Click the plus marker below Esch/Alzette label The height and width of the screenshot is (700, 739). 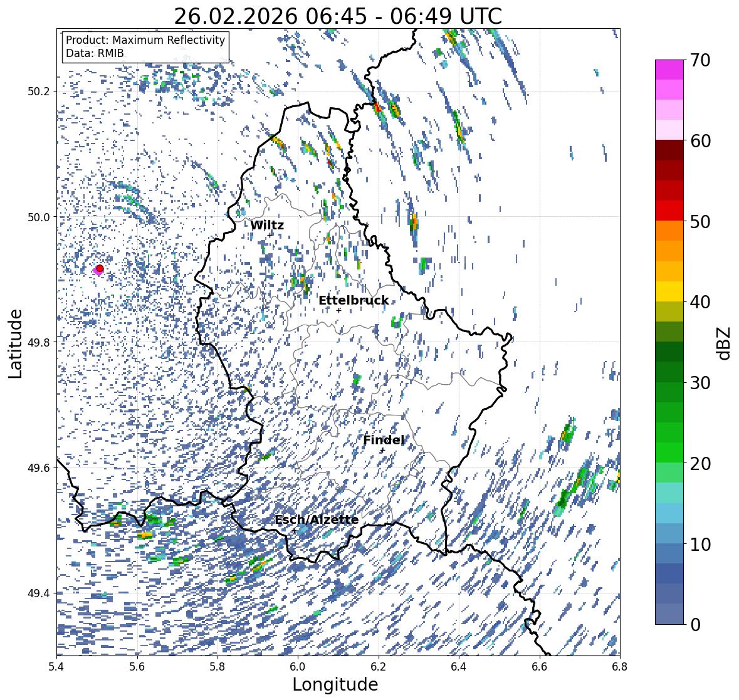tap(295, 530)
